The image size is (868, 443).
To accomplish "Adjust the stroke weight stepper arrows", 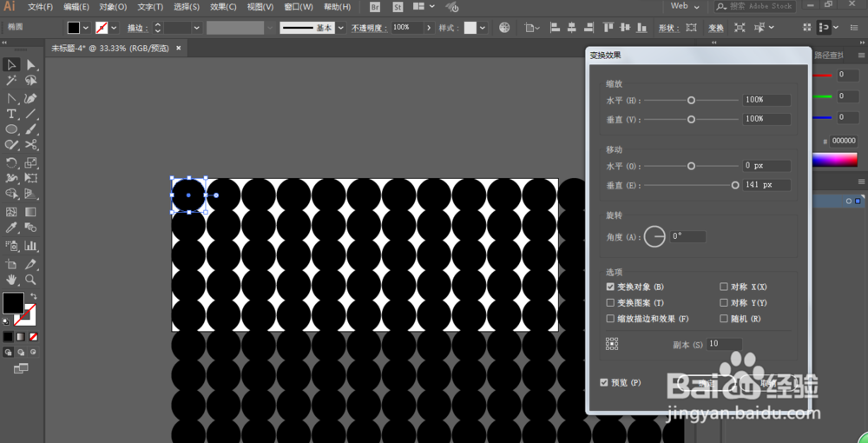I will 158,28.
